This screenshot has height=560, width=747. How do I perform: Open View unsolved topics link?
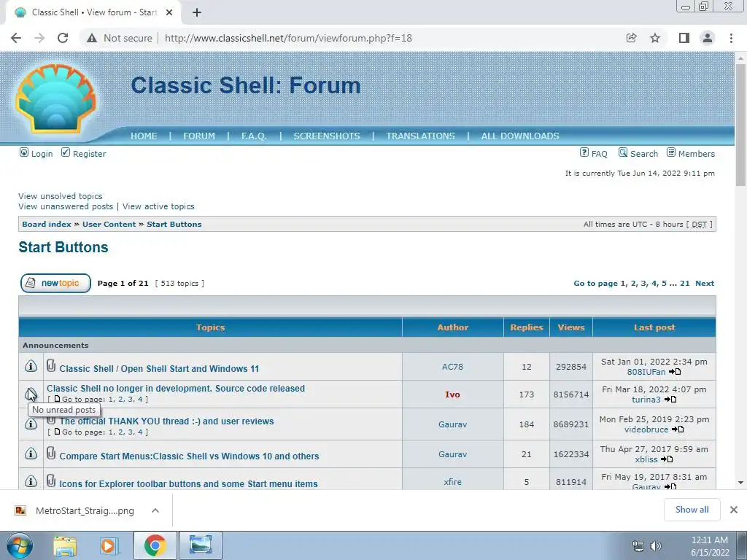pos(61,196)
